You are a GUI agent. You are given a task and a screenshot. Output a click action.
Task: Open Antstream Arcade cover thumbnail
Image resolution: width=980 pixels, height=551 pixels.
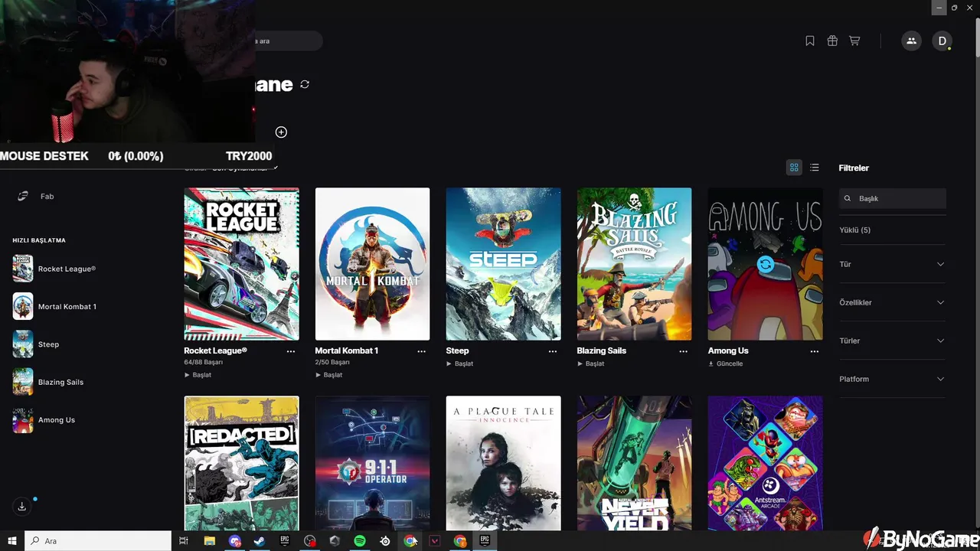coord(765,463)
